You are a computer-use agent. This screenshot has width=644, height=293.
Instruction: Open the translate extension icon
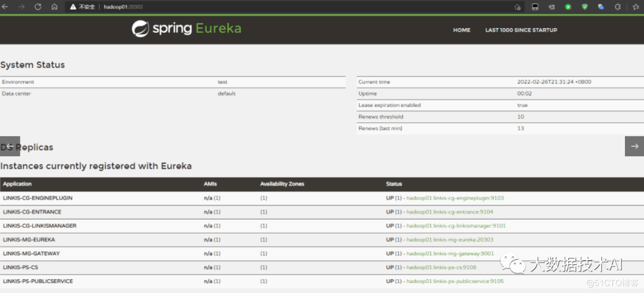pos(601,7)
